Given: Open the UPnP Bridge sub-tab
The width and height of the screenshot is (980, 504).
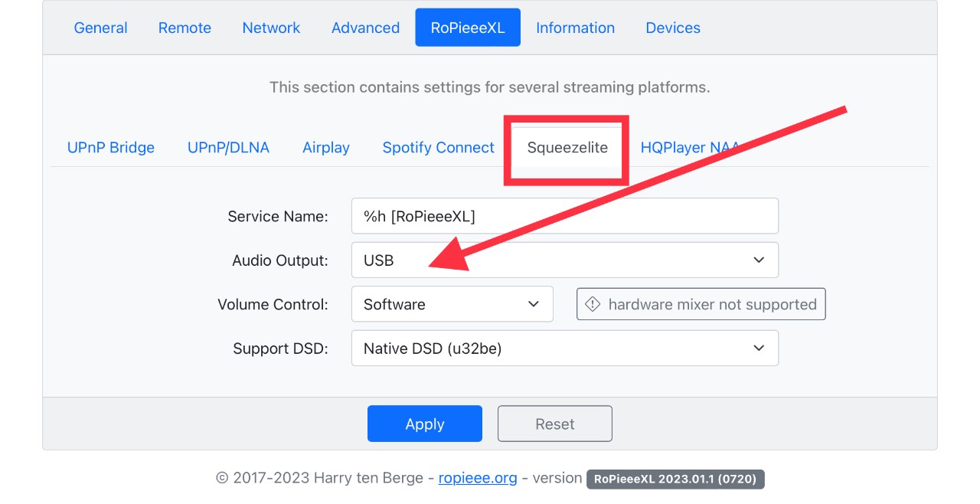Looking at the screenshot, I should [111, 148].
